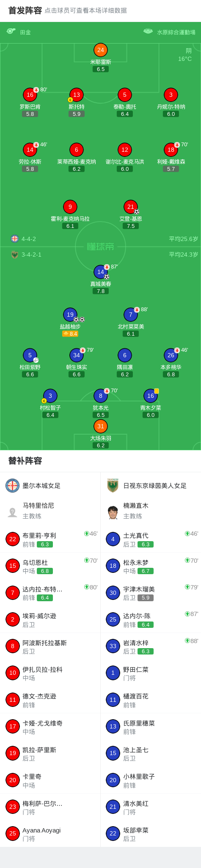Open substitute 25 Ayana Aoyagi entry
This screenshot has width=201, height=868.
tap(50, 833)
